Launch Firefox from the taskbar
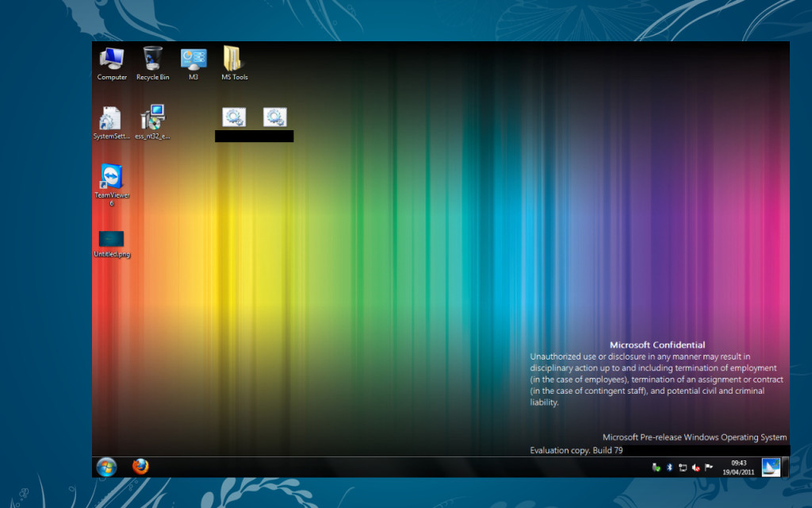Viewport: 812px width, 508px height. (x=140, y=467)
